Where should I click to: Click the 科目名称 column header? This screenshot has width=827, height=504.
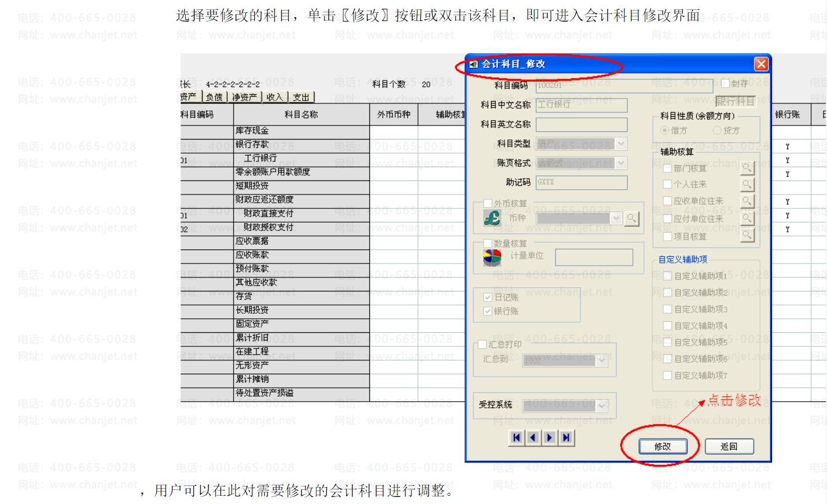(x=302, y=114)
